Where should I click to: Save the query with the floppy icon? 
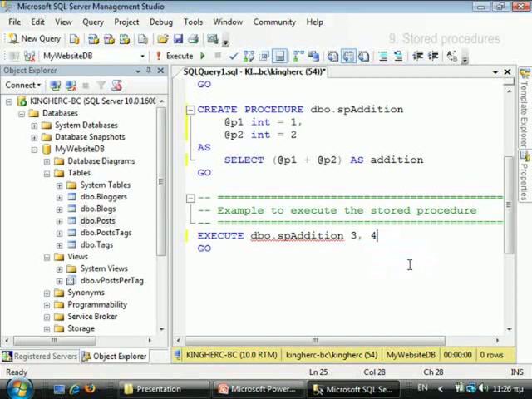click(x=178, y=39)
